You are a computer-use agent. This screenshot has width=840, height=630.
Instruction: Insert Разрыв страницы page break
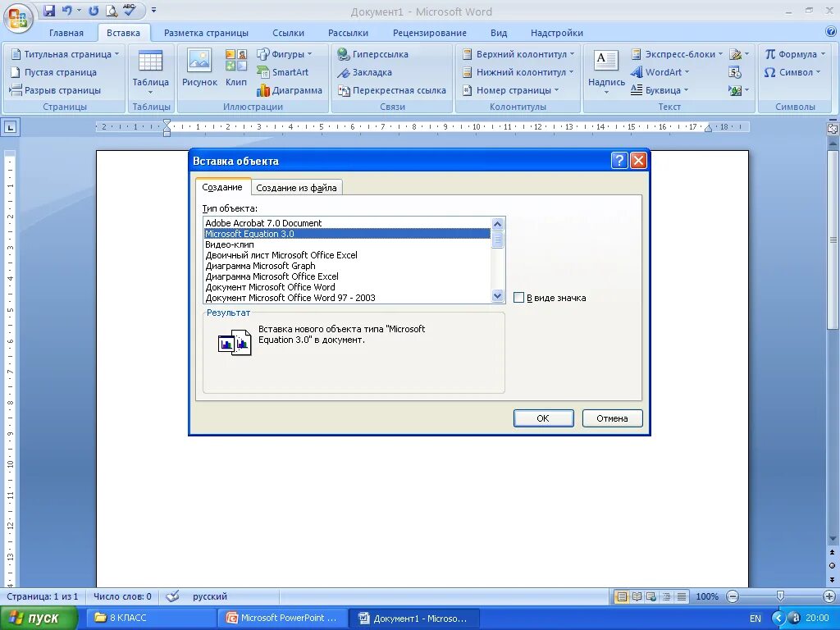[x=56, y=90]
